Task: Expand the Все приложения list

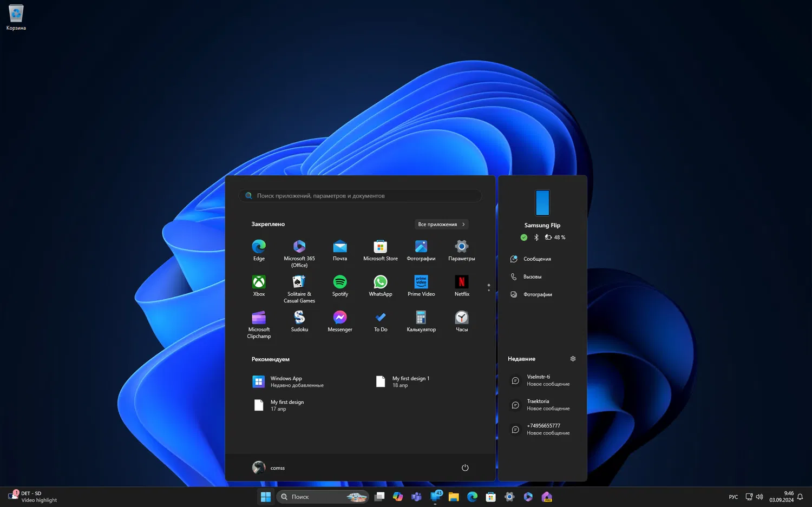Action: (441, 224)
